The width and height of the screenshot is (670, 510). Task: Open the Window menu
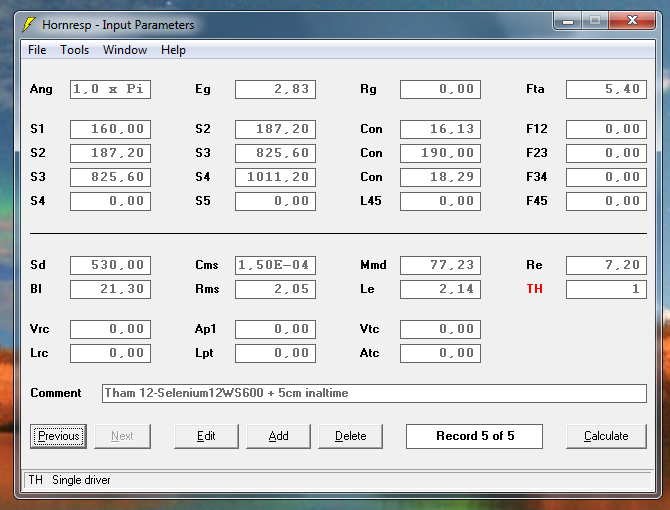pyautogui.click(x=125, y=50)
